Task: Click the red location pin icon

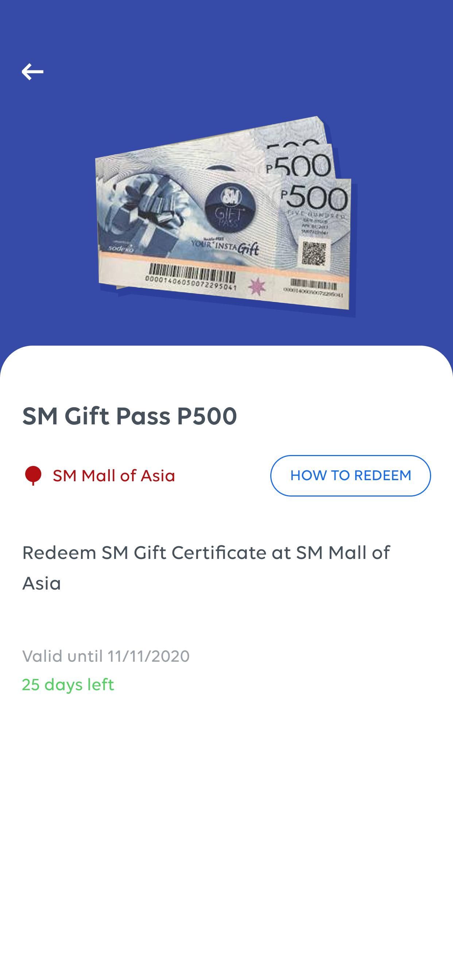Action: [x=33, y=475]
